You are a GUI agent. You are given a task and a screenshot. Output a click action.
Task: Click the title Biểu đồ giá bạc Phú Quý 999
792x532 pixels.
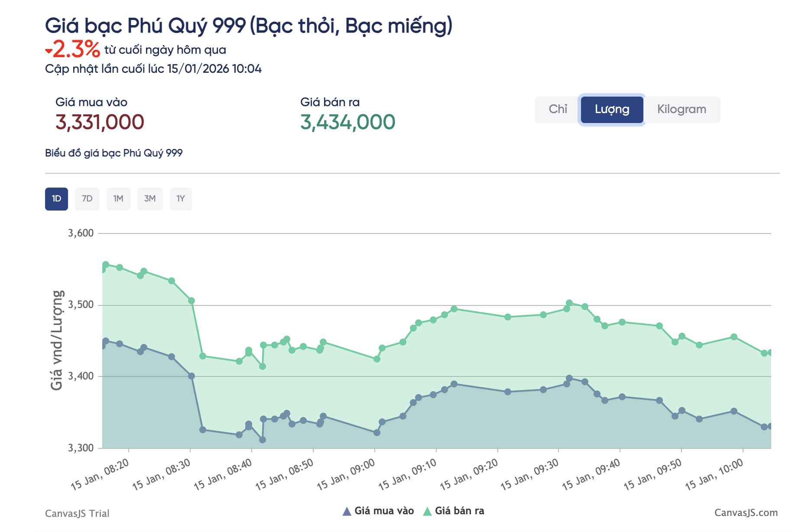pos(114,152)
